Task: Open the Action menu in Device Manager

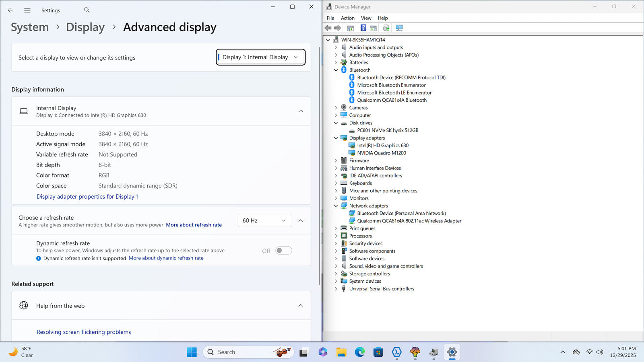Action: [x=347, y=18]
